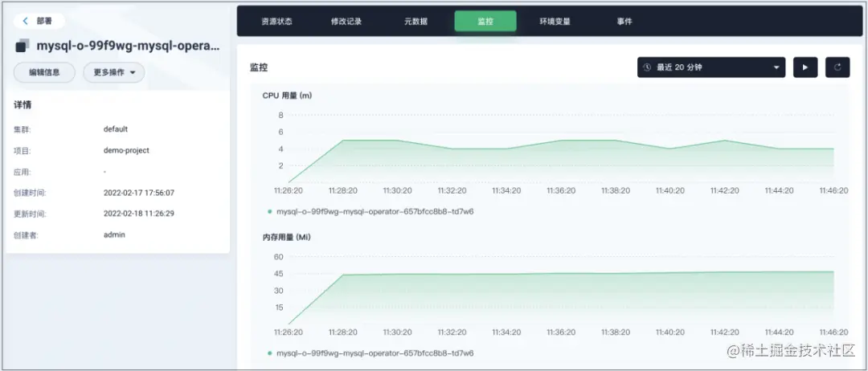This screenshot has width=868, height=371.
Task: Toggle CPU chart legend mysql-operator pod
Action: 371,211
